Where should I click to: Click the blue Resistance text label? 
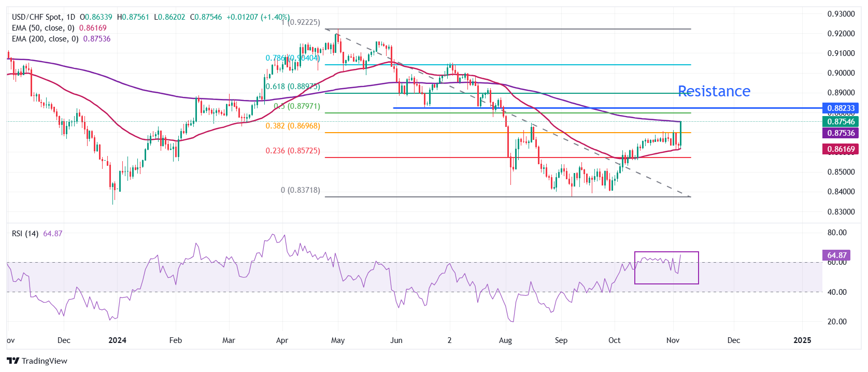coord(714,91)
